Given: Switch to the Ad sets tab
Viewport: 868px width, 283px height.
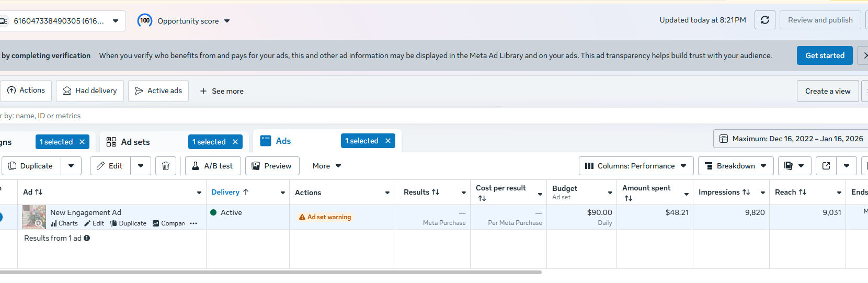Looking at the screenshot, I should tap(135, 142).
